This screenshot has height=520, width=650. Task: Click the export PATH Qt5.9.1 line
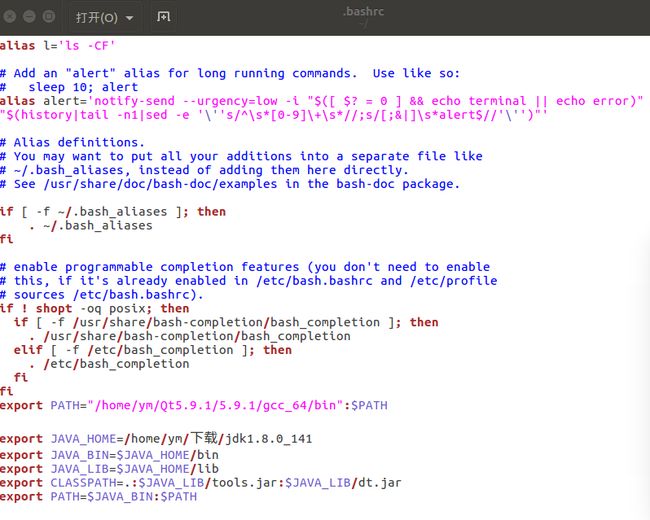click(194, 405)
